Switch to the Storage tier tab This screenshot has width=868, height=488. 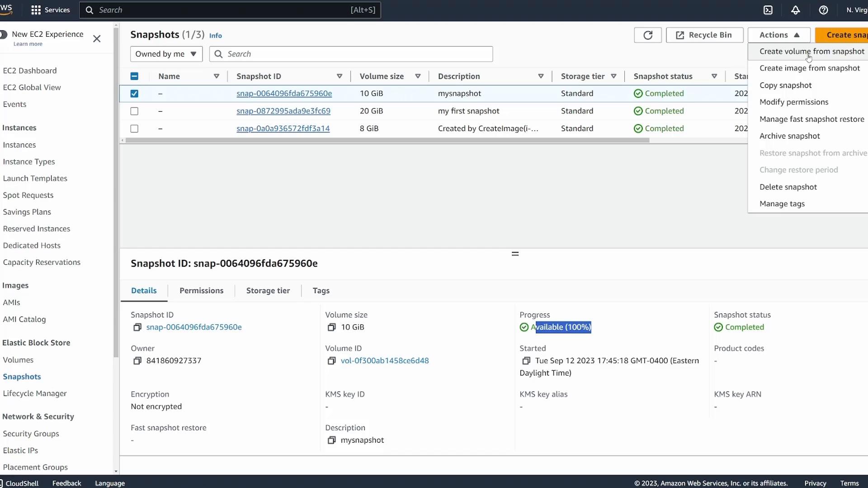click(268, 291)
